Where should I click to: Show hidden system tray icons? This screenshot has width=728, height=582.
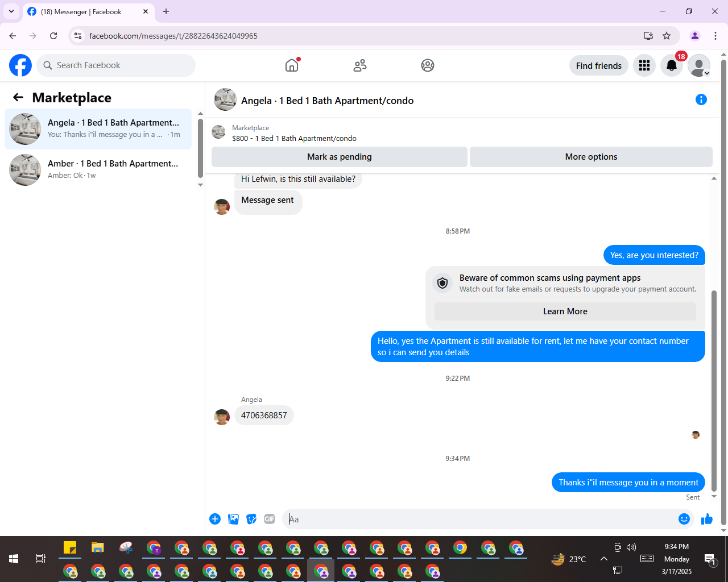[x=604, y=559]
